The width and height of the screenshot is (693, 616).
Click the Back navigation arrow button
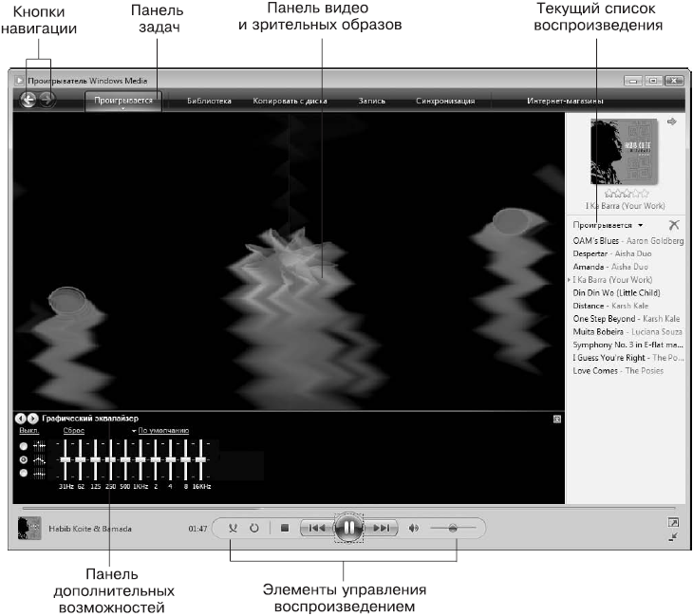(28, 100)
